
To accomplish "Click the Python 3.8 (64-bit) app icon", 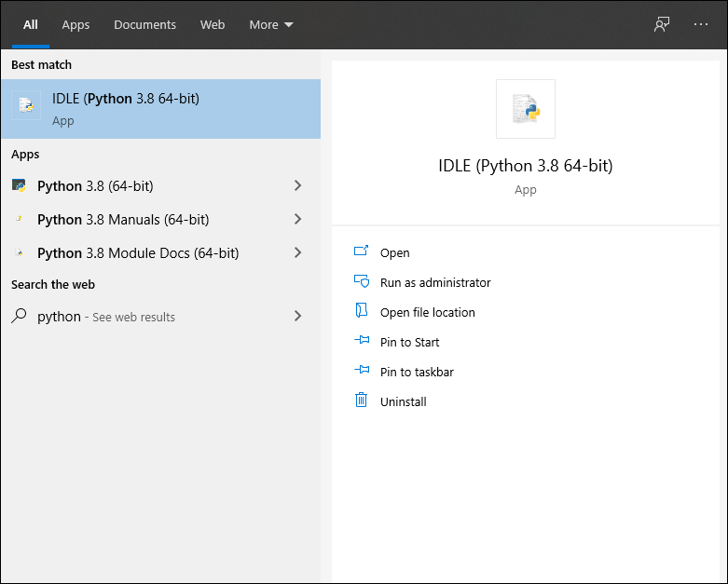I will click(x=19, y=185).
